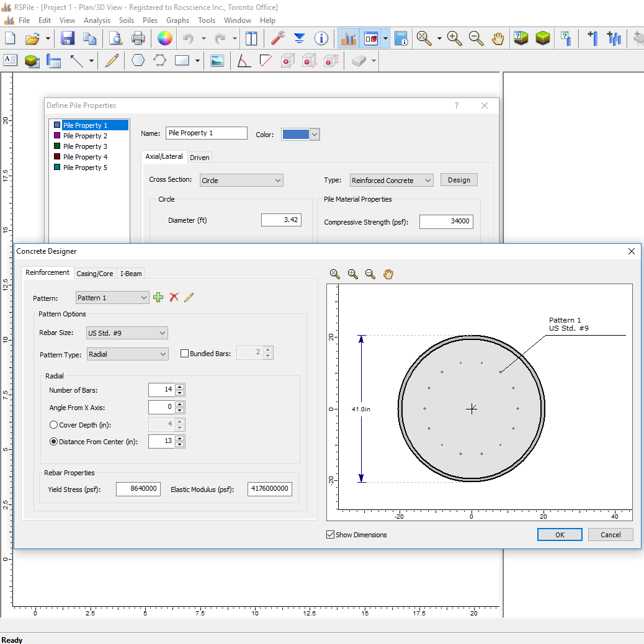The image size is (644, 644).
Task: Open the pile Type dropdown
Action: click(392, 181)
